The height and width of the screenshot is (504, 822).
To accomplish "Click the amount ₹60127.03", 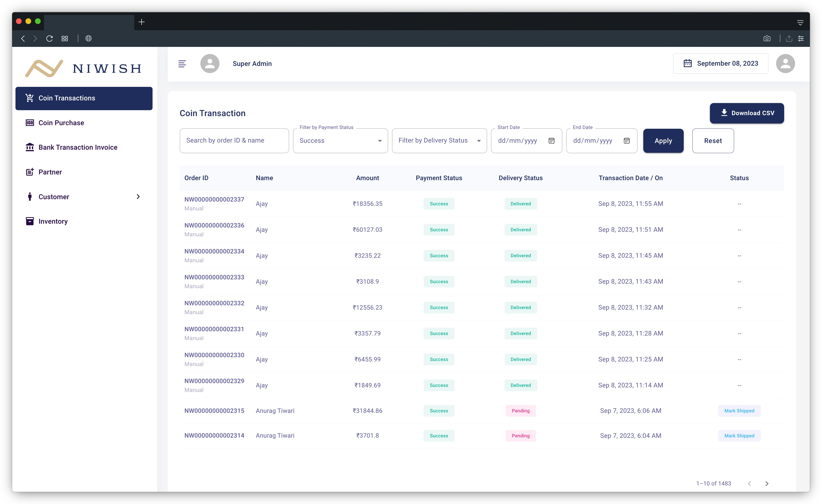I will [367, 229].
